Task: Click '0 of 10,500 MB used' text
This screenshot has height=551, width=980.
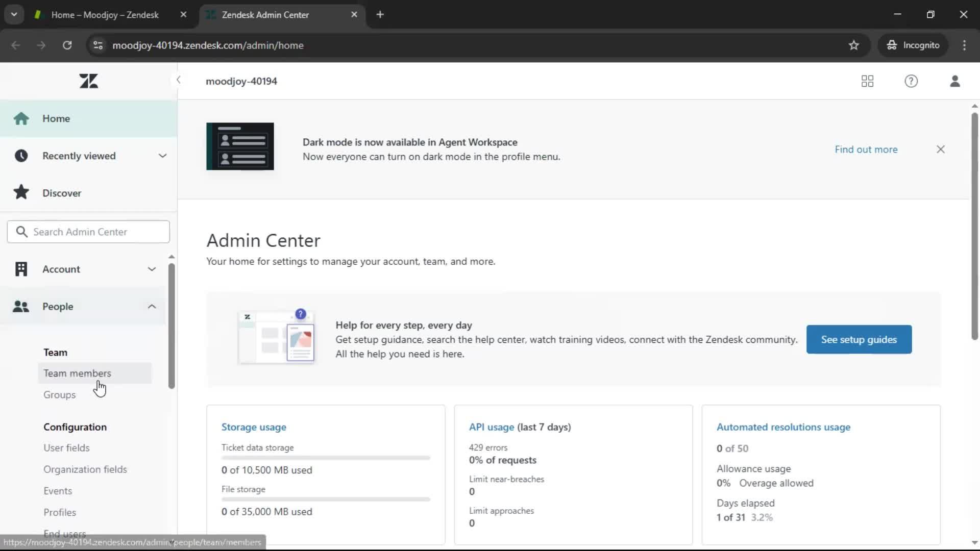Action: tap(266, 470)
